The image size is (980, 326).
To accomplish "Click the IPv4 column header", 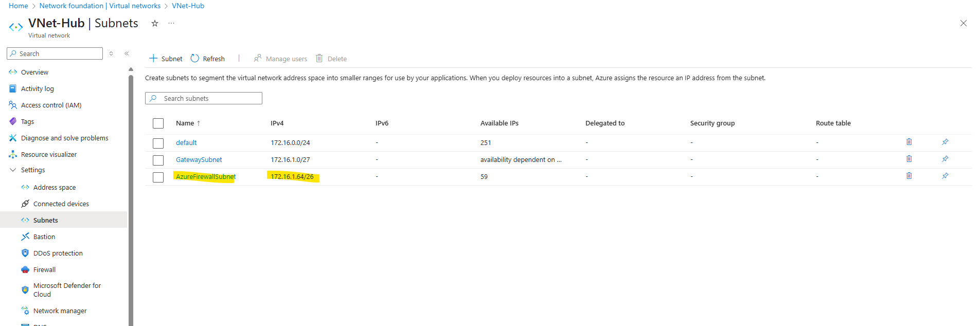I will [277, 123].
